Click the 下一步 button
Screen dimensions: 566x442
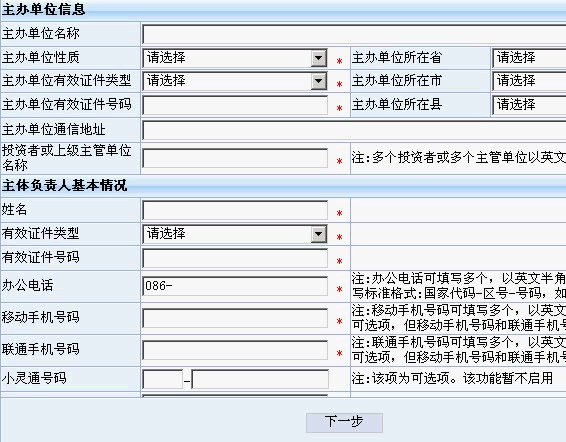(344, 422)
